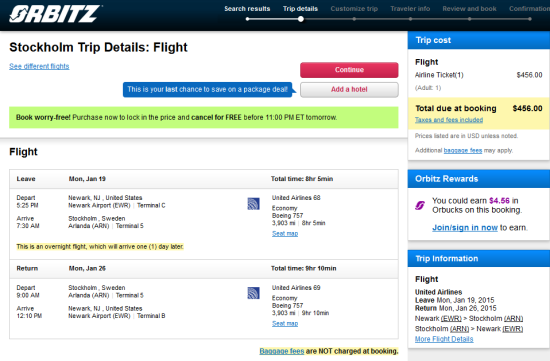Click the Orbitz logo
The height and width of the screenshot is (361, 550).
click(55, 14)
